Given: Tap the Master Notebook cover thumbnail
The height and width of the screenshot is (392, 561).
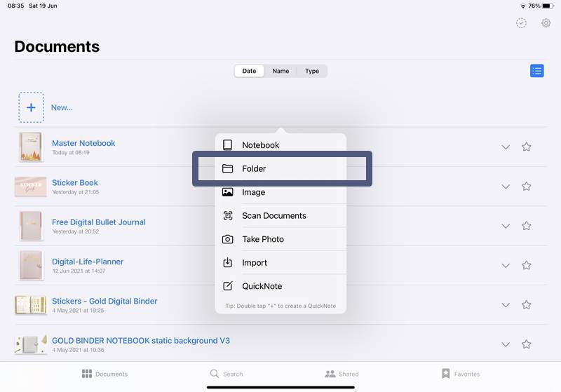Looking at the screenshot, I should pyautogui.click(x=31, y=147).
